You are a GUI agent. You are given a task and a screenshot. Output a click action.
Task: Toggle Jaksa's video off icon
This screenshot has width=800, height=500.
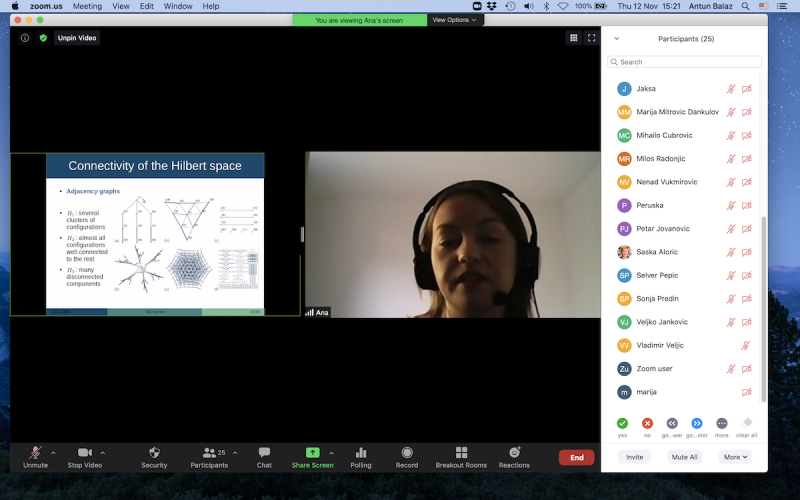click(746, 89)
